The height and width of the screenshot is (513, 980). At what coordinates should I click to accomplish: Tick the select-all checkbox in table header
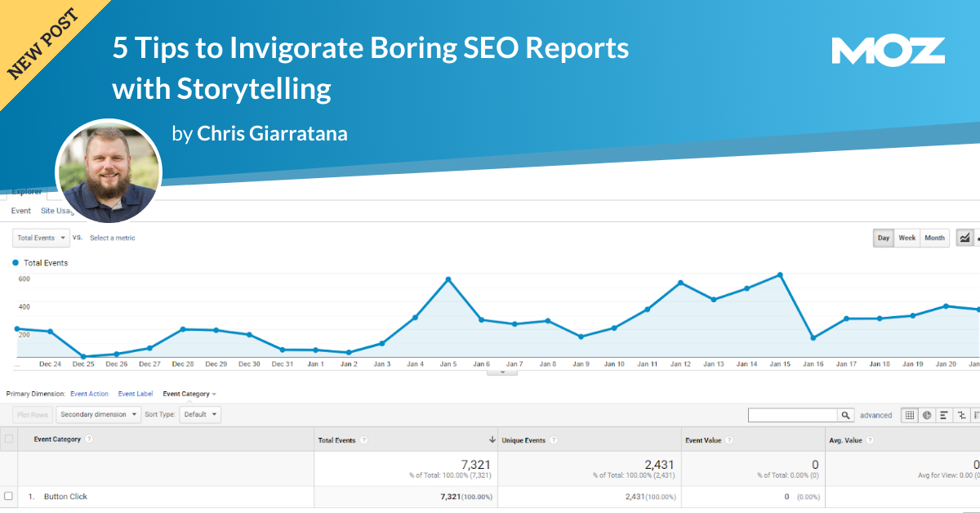click(x=9, y=439)
